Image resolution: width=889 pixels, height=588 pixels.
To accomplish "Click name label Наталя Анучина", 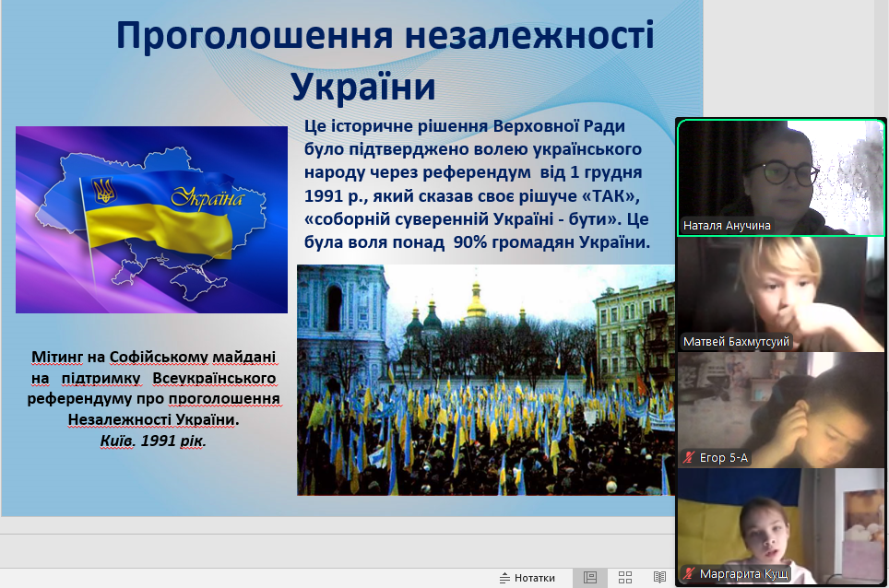I will [727, 226].
